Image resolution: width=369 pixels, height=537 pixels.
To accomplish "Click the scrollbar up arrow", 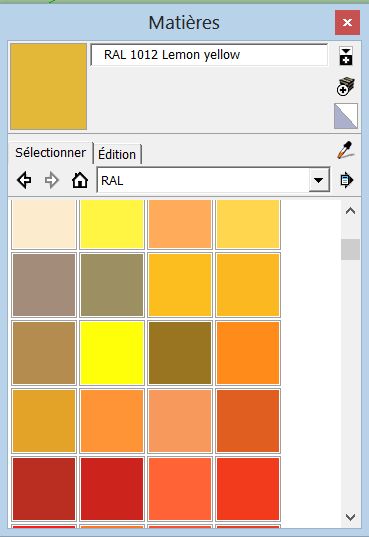I will click(x=350, y=211).
